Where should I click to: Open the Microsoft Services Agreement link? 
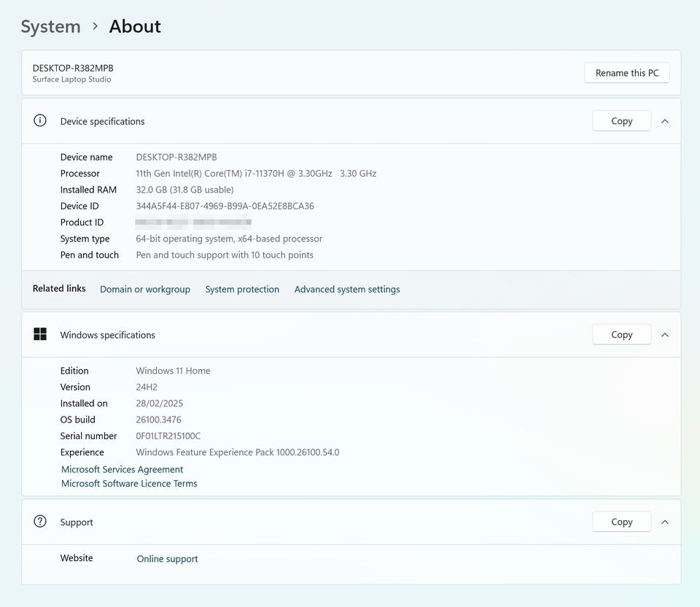point(122,470)
